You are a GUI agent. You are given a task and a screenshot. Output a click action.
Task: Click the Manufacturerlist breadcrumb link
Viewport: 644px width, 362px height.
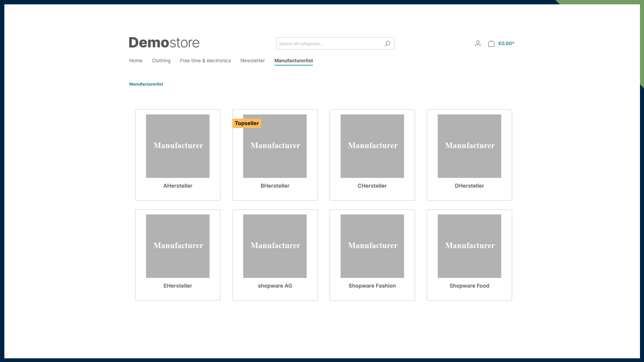pos(146,84)
